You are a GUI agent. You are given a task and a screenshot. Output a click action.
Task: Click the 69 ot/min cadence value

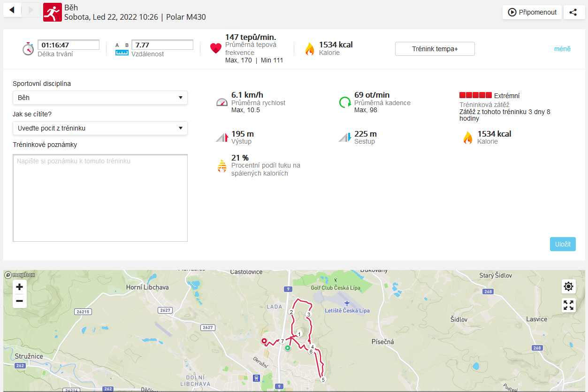pos(372,95)
